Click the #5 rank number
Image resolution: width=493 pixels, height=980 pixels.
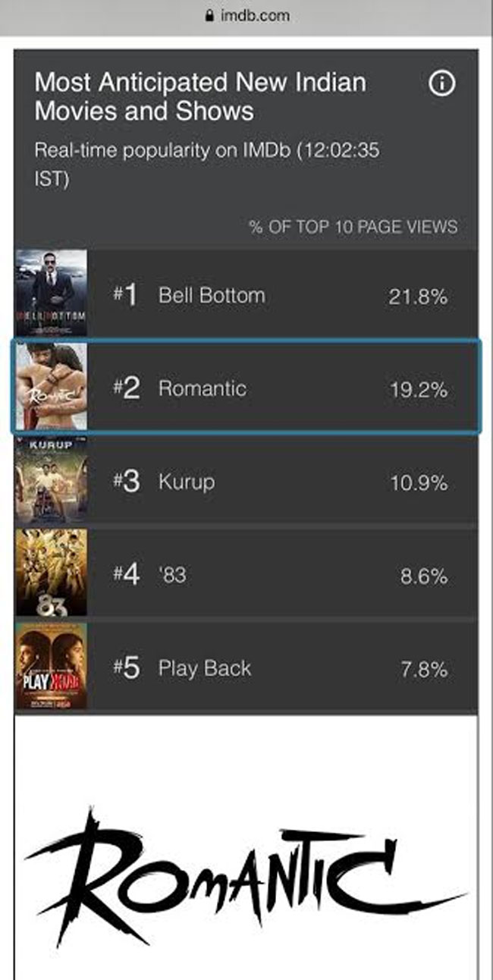coord(126,668)
